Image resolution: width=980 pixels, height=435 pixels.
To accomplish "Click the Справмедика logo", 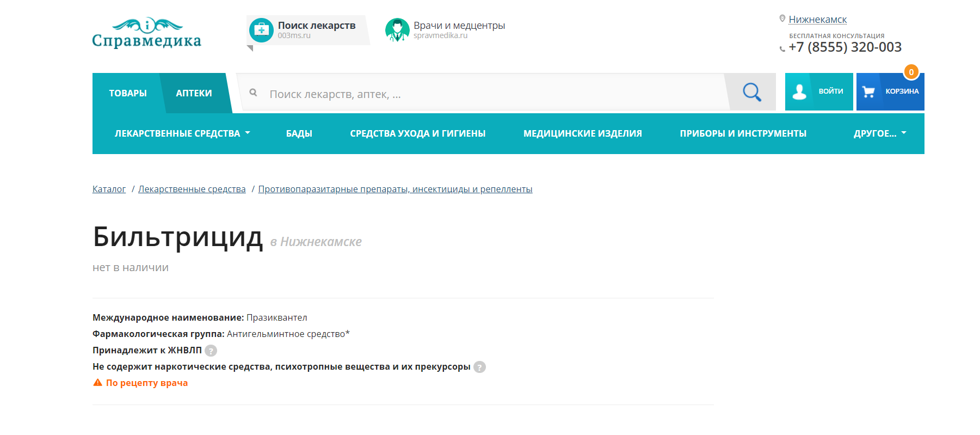I will tap(147, 33).
